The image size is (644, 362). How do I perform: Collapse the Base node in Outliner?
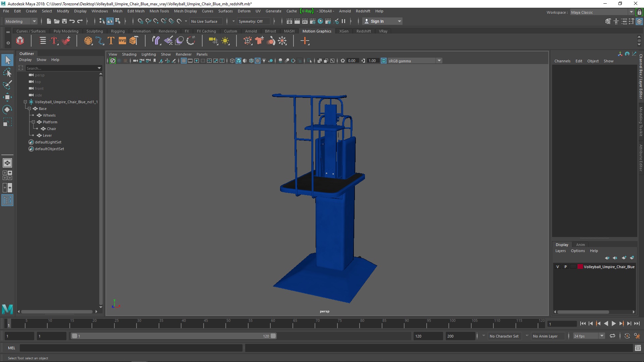pos(29,109)
